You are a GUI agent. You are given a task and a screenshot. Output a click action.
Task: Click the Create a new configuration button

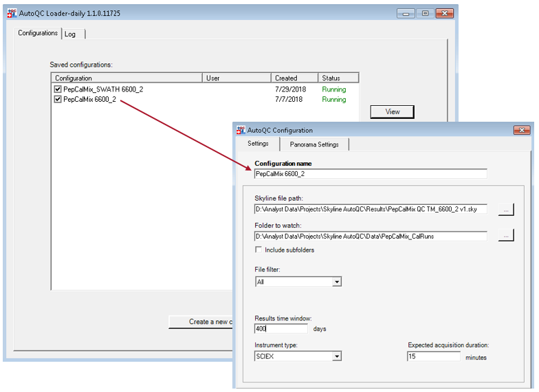click(201, 322)
